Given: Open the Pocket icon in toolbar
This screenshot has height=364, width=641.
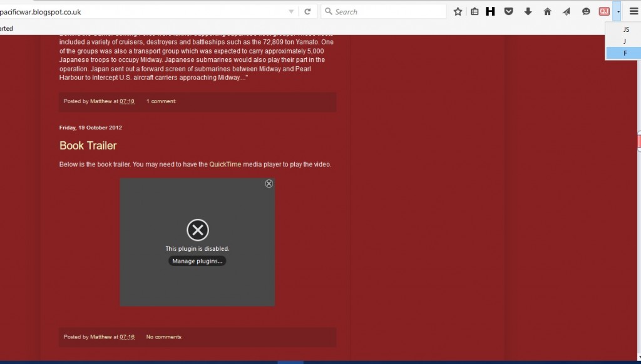Looking at the screenshot, I should pyautogui.click(x=509, y=11).
